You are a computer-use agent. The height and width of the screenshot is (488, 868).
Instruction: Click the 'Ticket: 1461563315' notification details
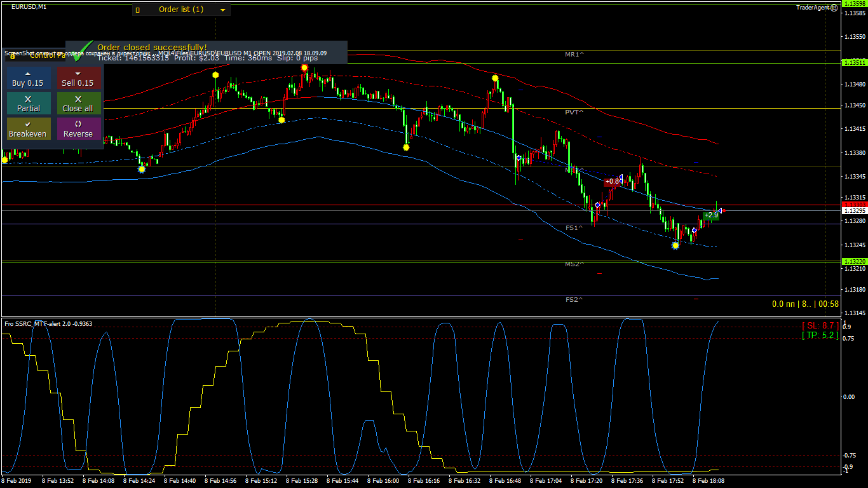click(x=133, y=58)
